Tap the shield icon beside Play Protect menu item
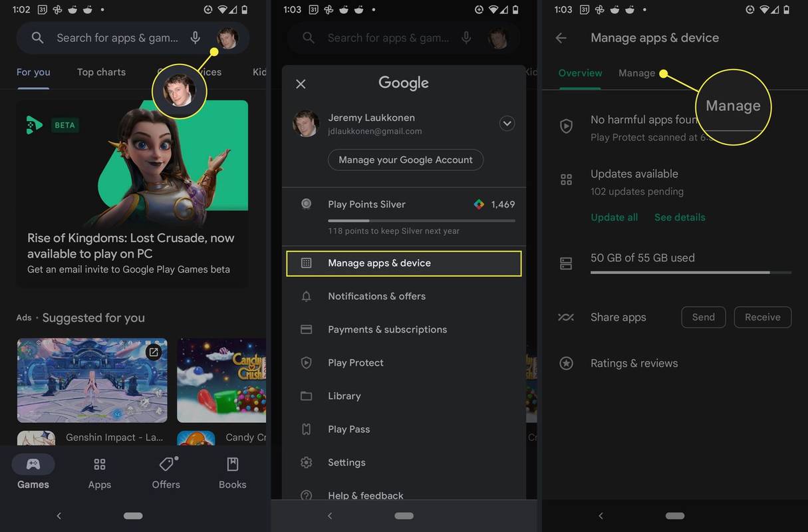808x532 pixels. pos(306,363)
